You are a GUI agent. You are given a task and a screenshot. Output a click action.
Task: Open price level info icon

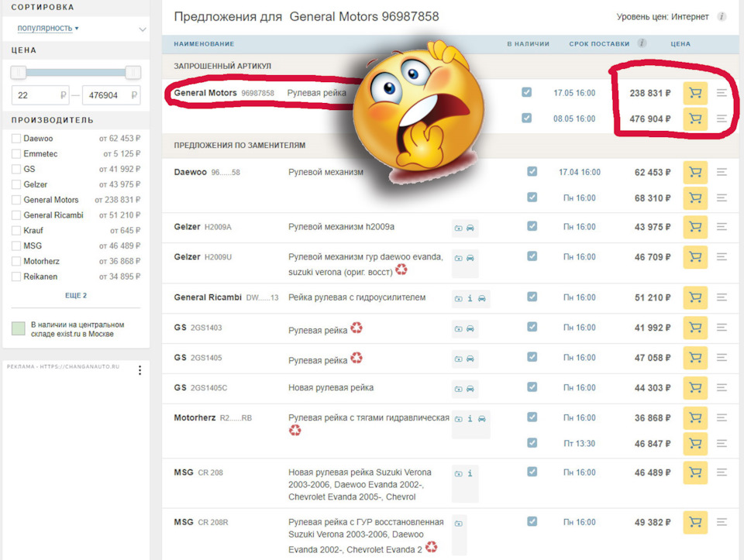722,16
